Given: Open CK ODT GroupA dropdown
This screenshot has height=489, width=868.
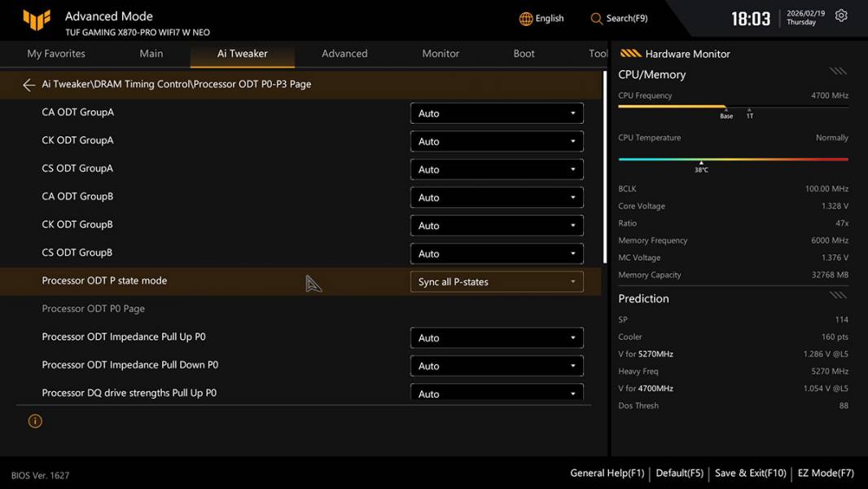Looking at the screenshot, I should pyautogui.click(x=497, y=142).
